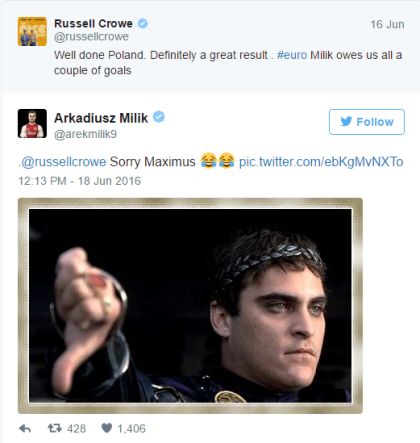Click the Twitter bird in Follow button
Viewport: 420px width, 443px height.
click(346, 121)
